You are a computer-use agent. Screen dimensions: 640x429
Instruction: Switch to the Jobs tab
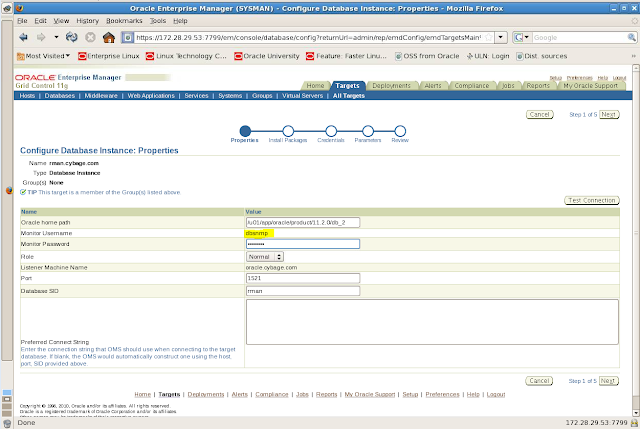(x=508, y=86)
